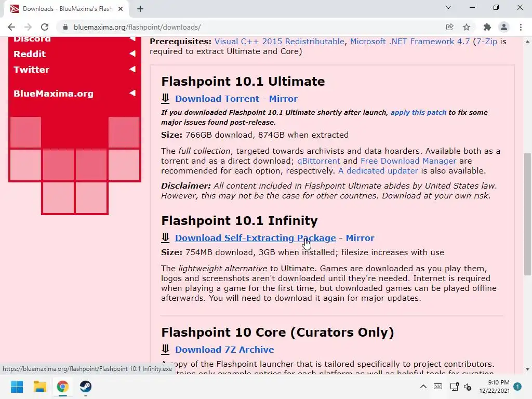Open Twitter in the sidebar menu

(x=31, y=70)
